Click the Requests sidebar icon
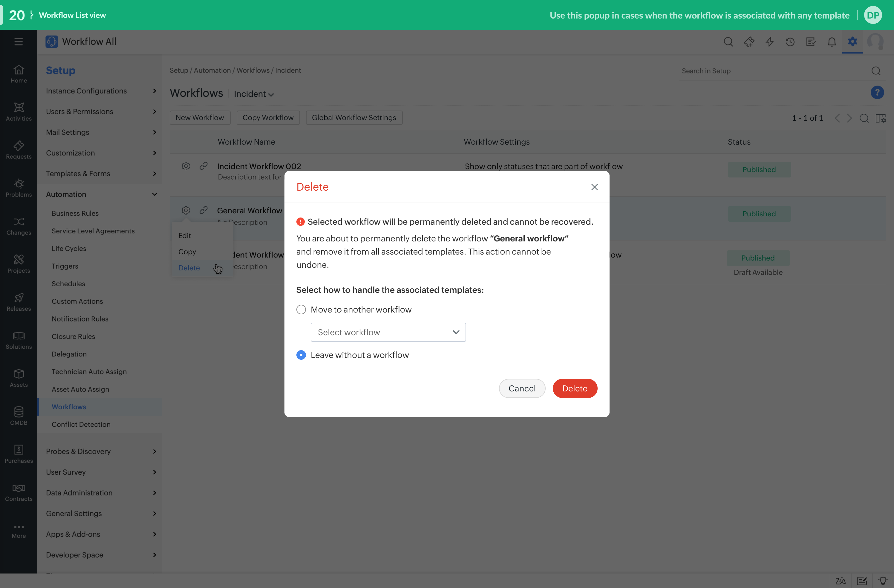894x588 pixels. [x=19, y=149]
